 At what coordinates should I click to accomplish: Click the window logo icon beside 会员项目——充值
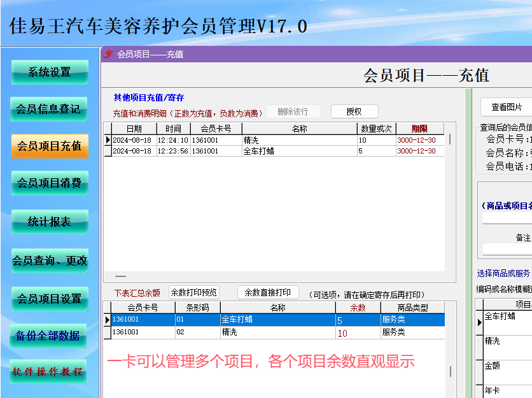(108, 54)
